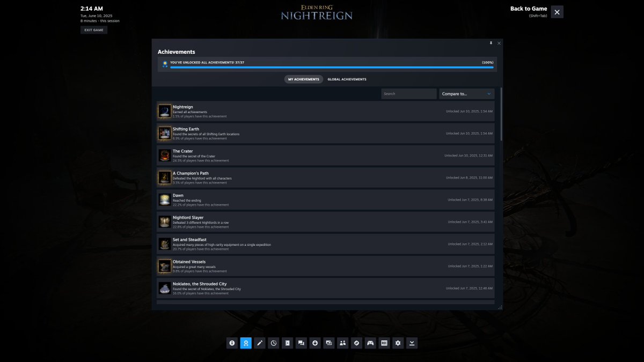
Task: Open the REC game recording icon
Action: point(384,343)
